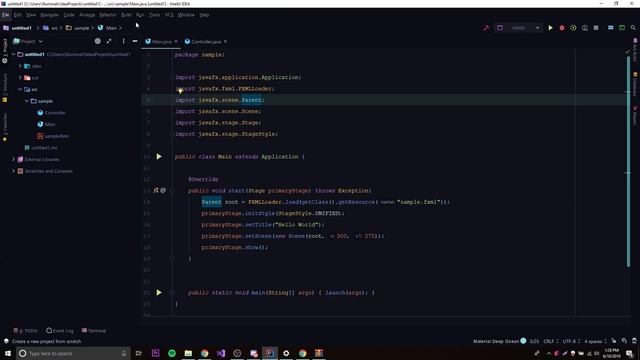Image resolution: width=640 pixels, height=360 pixels.
Task: Click locate file target icon in Project panel
Action: (x=98, y=41)
